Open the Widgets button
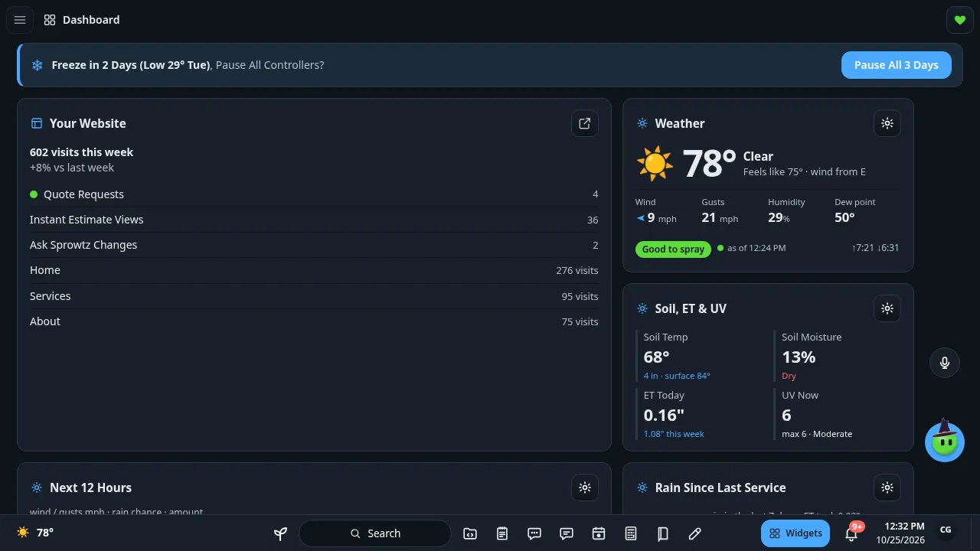Image resolution: width=980 pixels, height=551 pixels. pyautogui.click(x=795, y=533)
